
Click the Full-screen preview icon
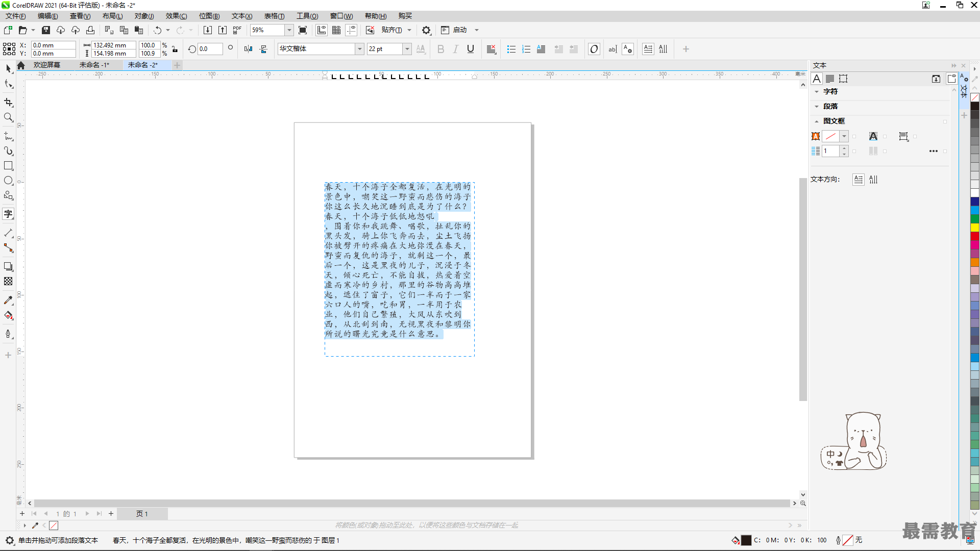point(303,30)
